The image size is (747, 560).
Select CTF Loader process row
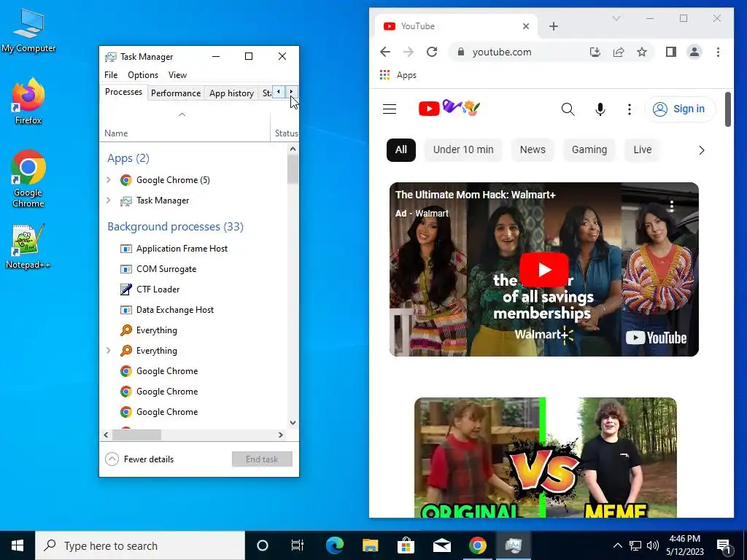193,289
